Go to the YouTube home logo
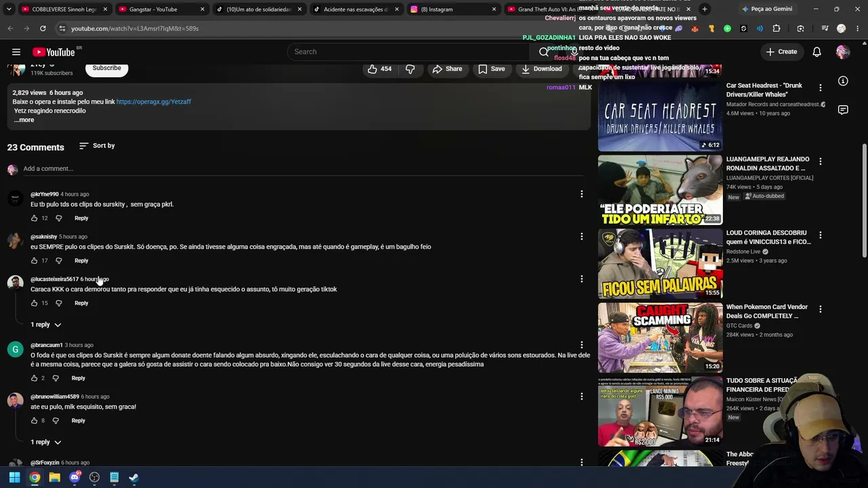 (x=54, y=52)
